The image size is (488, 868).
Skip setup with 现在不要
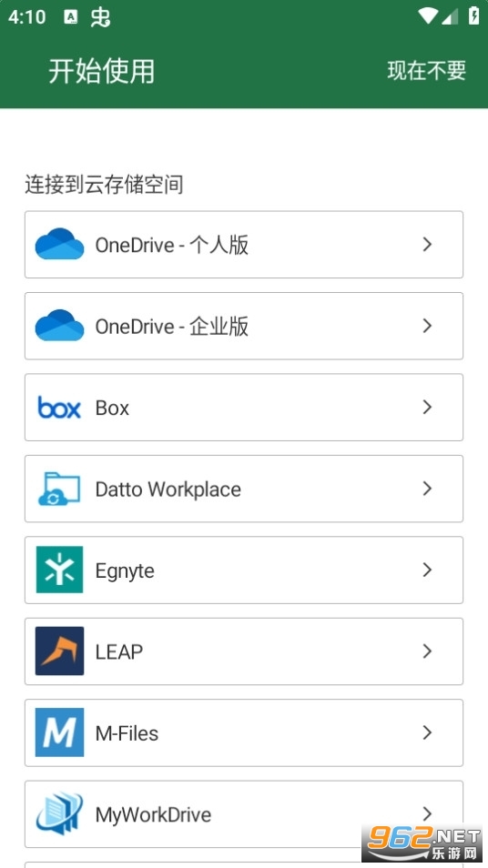[426, 70]
